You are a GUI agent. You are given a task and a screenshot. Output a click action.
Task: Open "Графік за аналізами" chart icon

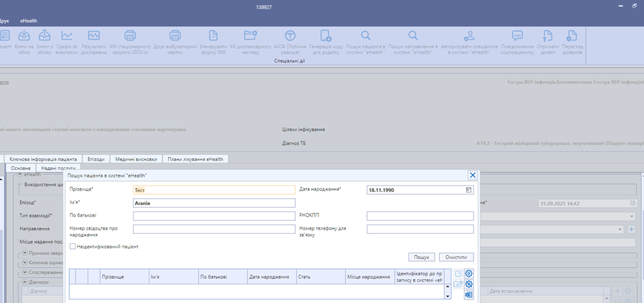click(x=66, y=36)
